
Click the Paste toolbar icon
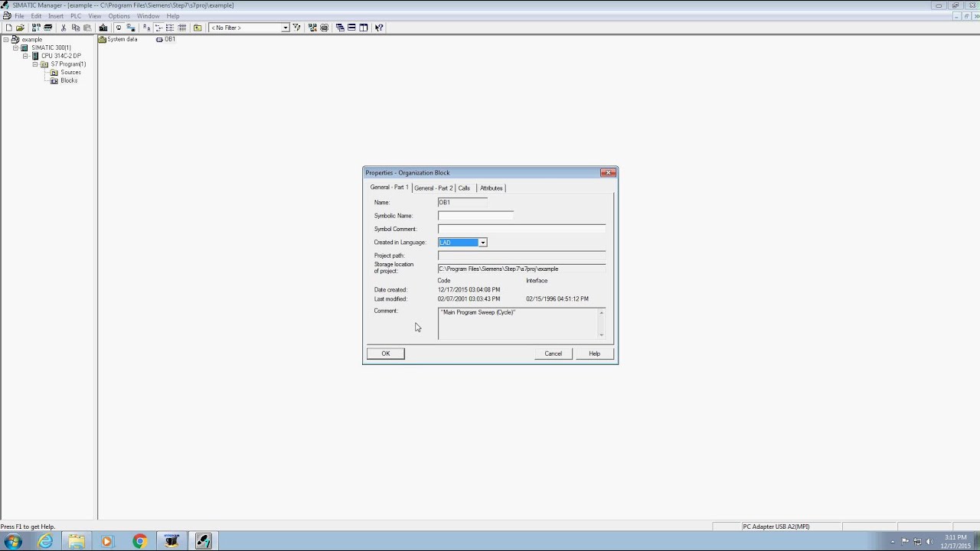[87, 28]
